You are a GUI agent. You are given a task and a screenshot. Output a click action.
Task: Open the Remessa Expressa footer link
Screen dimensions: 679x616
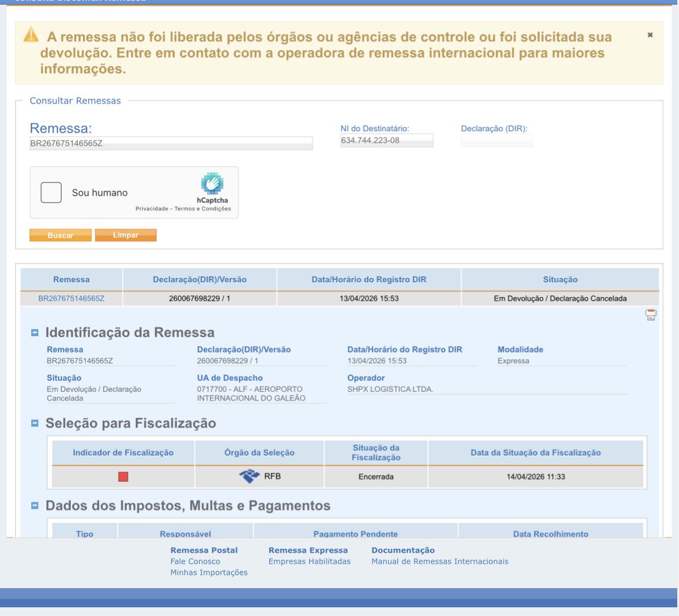point(308,550)
